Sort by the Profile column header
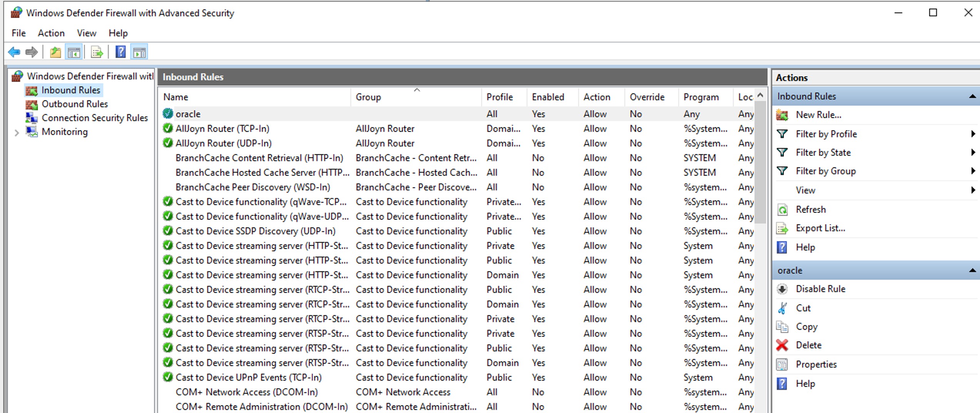 click(504, 97)
